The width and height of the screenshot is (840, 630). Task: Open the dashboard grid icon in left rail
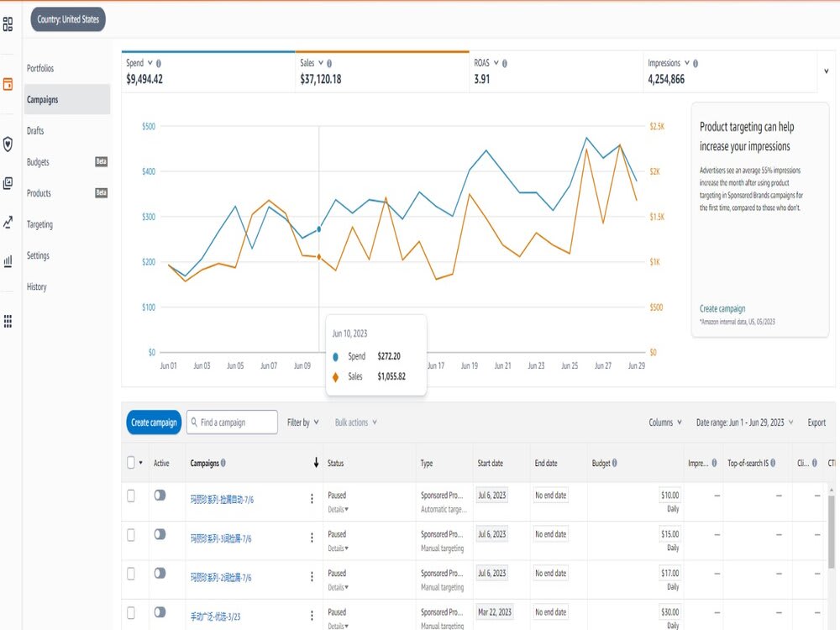[8, 24]
